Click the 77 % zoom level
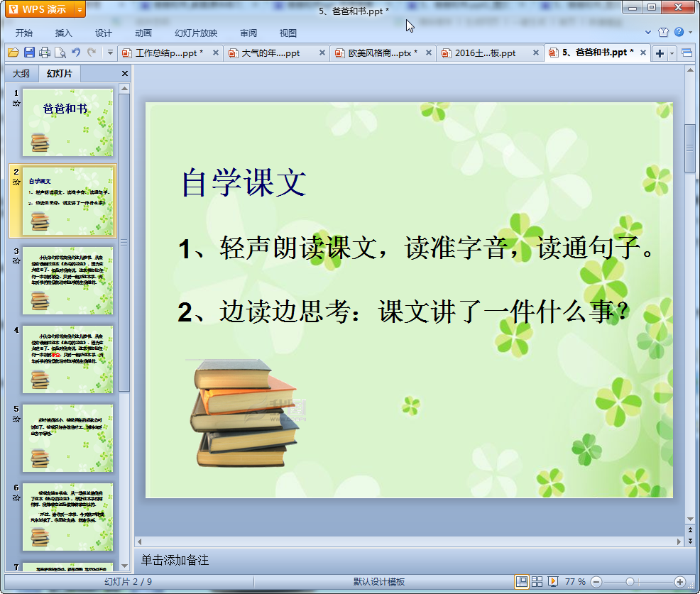The image size is (700, 594). pyautogui.click(x=575, y=582)
